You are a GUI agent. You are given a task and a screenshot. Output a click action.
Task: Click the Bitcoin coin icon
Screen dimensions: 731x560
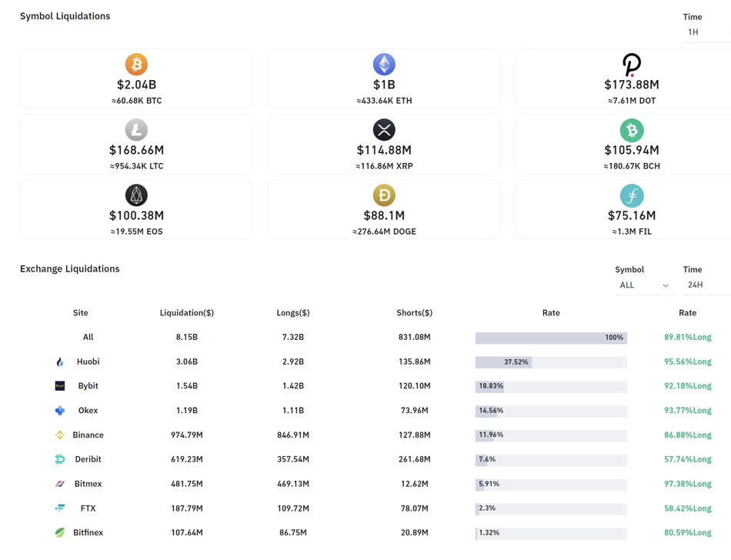[x=136, y=64]
